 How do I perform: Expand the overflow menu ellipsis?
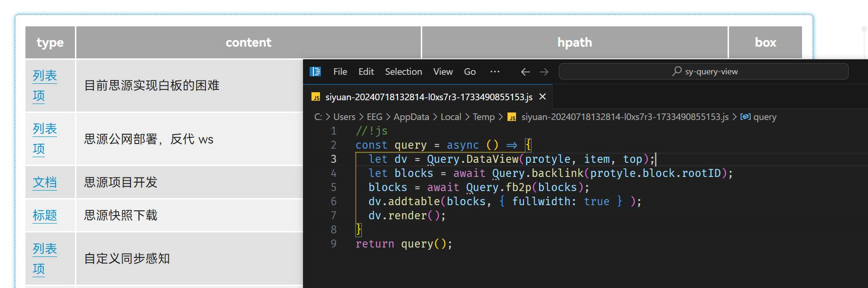[x=495, y=72]
